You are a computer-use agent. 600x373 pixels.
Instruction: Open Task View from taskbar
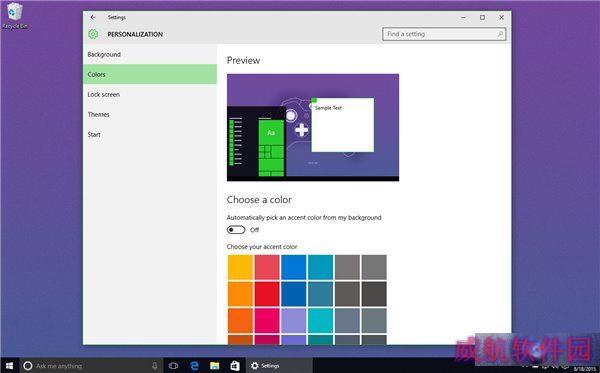[x=173, y=366]
